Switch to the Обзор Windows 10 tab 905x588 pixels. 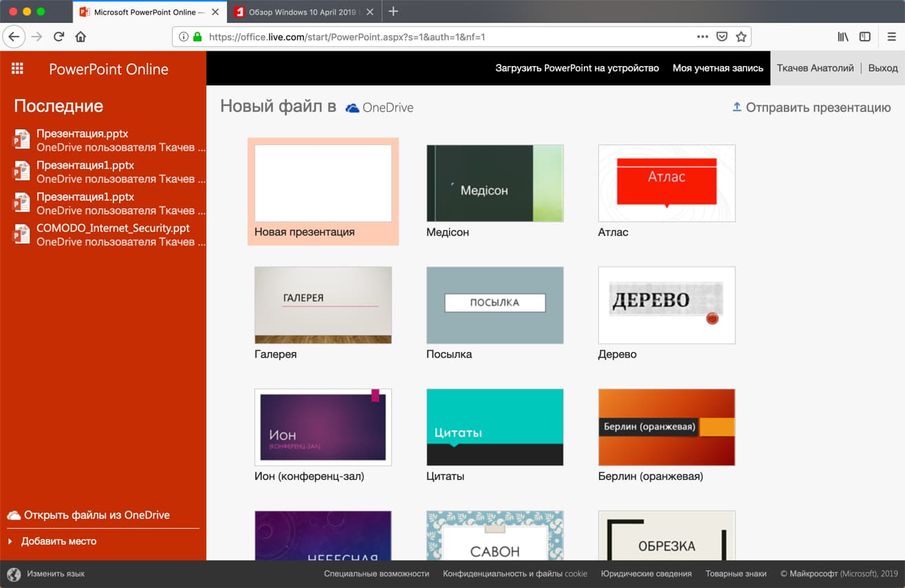pos(303,11)
